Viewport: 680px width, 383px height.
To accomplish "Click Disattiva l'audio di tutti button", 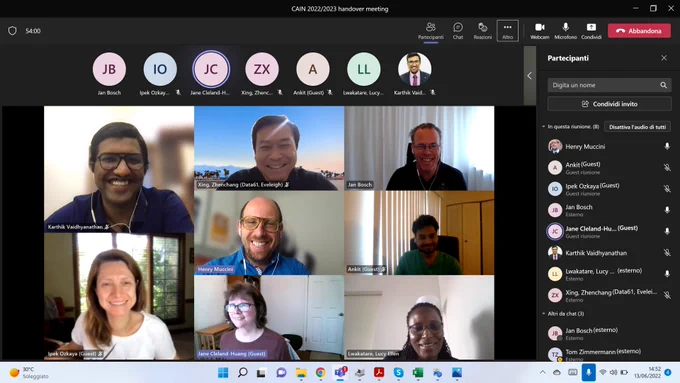I will [637, 127].
